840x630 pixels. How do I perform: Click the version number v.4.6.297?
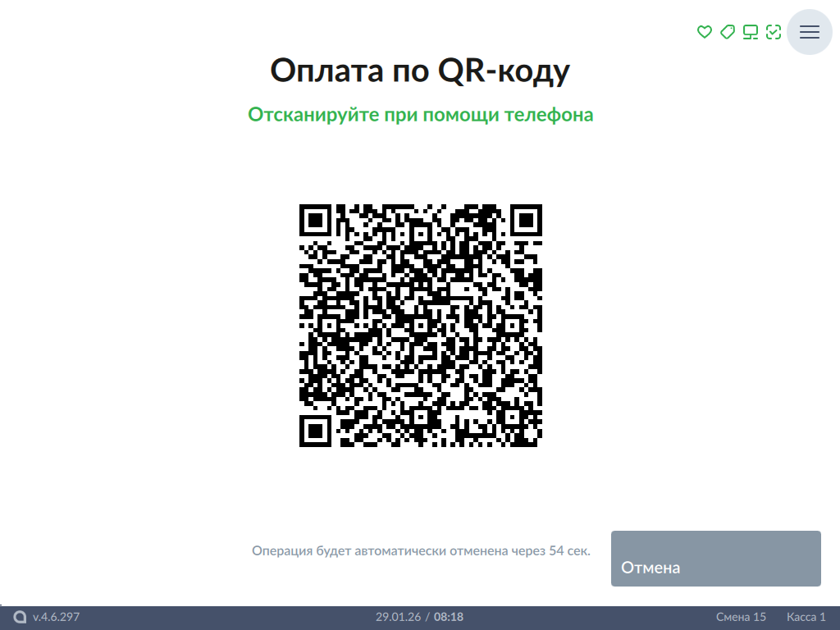(56, 617)
